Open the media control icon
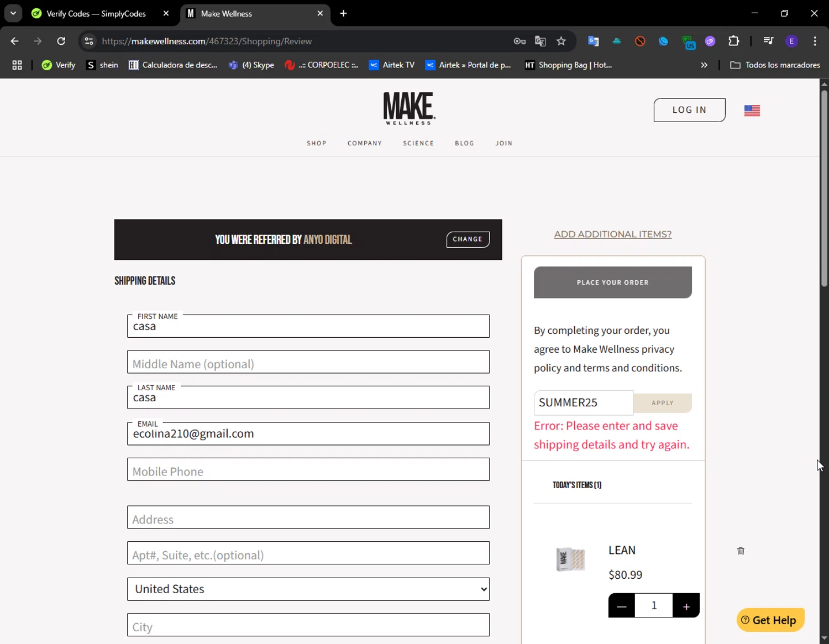The height and width of the screenshot is (644, 829). [x=768, y=41]
